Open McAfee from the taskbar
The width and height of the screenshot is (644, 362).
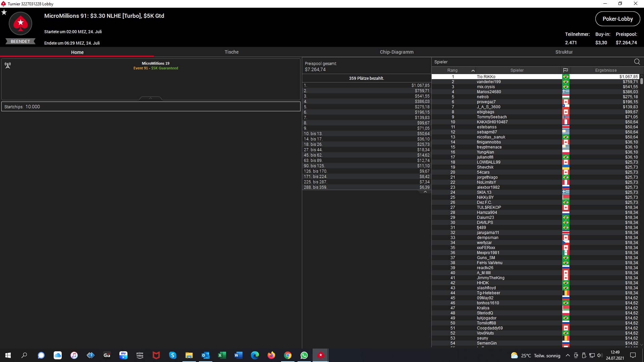(156, 355)
